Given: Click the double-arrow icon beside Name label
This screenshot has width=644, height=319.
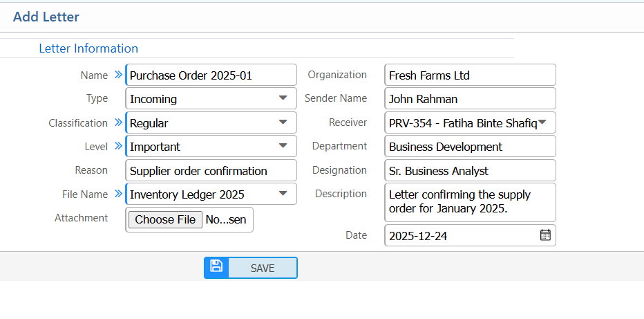Looking at the screenshot, I should pyautogui.click(x=117, y=75).
